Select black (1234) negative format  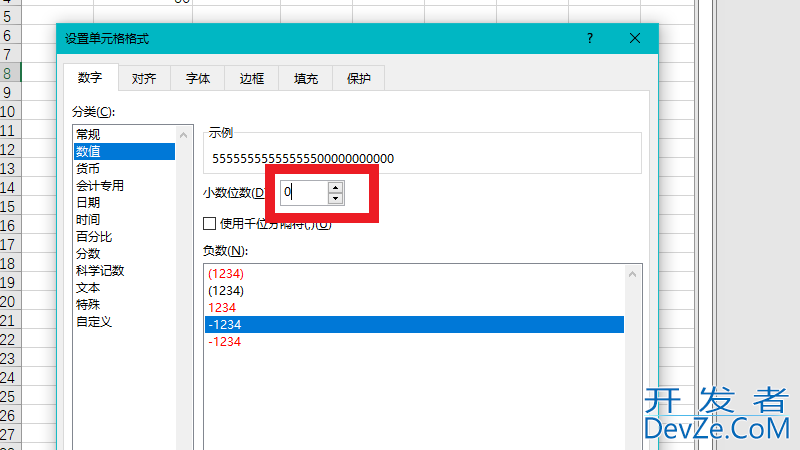click(x=414, y=290)
